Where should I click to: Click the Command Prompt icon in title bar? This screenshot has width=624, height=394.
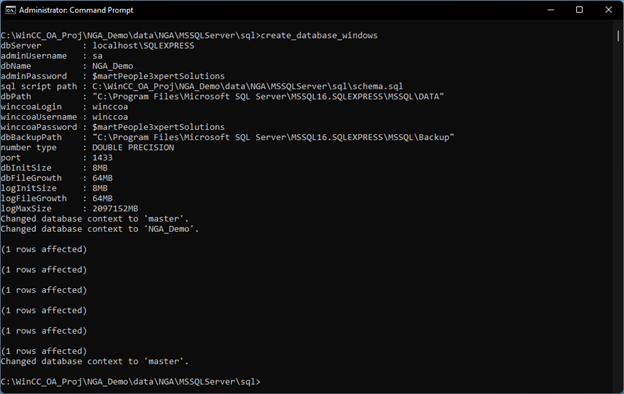[10, 10]
